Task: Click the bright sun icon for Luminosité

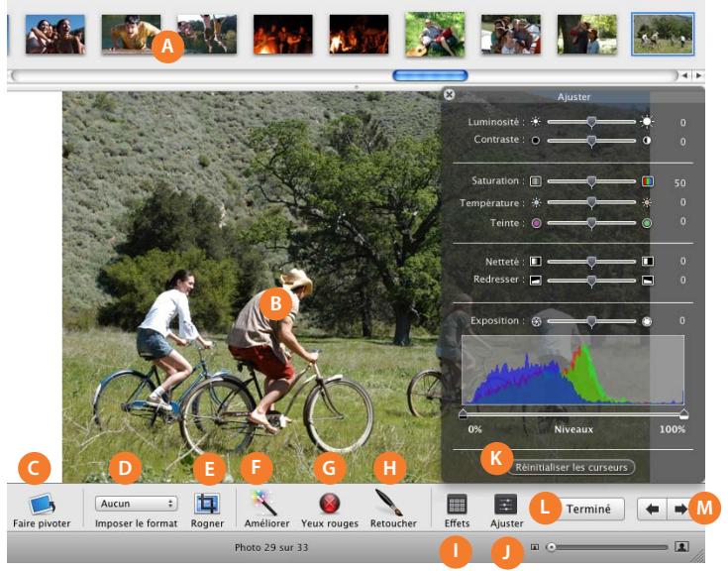Action: point(647,122)
